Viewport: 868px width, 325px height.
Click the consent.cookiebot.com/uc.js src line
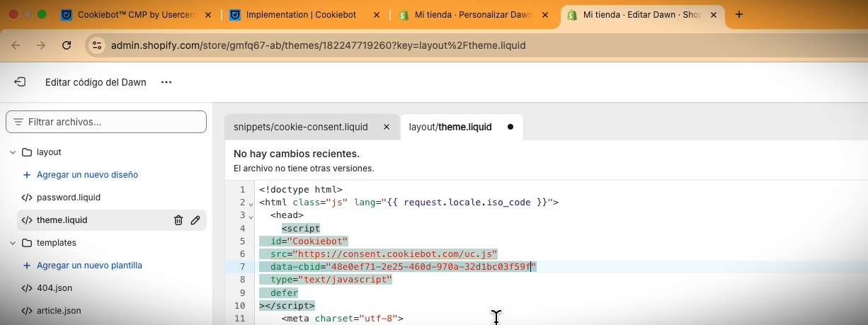(x=384, y=254)
